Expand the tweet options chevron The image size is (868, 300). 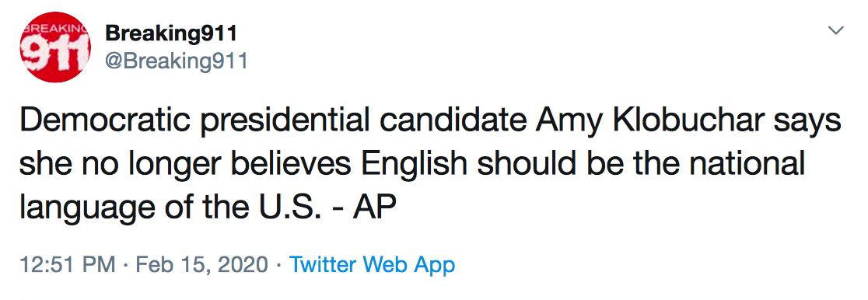point(835,30)
